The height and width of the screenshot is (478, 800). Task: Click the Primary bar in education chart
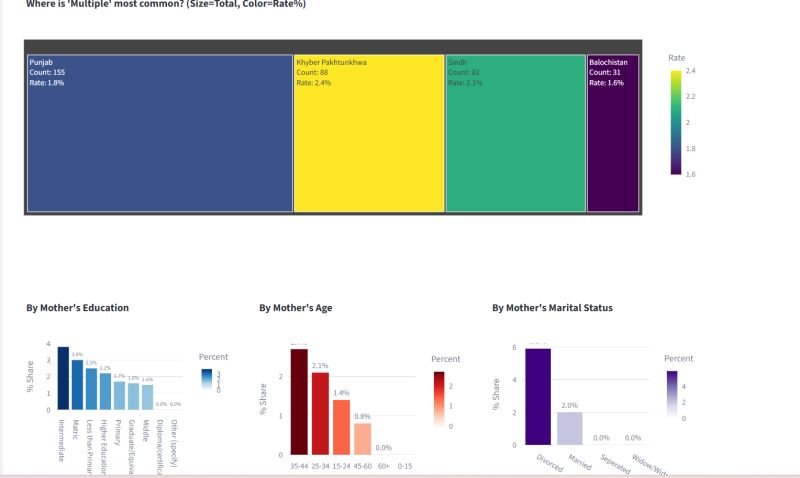coord(119,395)
